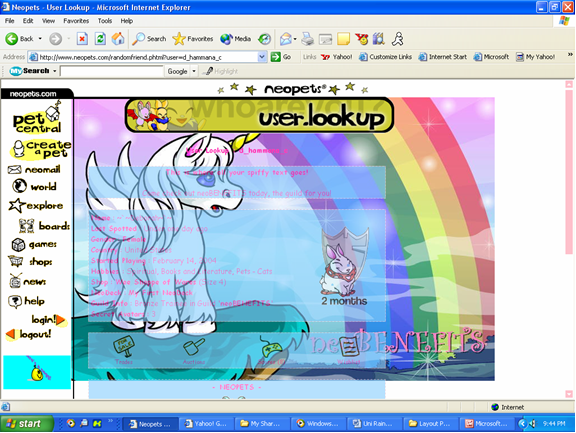Click the History icon
The width and height of the screenshot is (576, 433).
(x=264, y=39)
